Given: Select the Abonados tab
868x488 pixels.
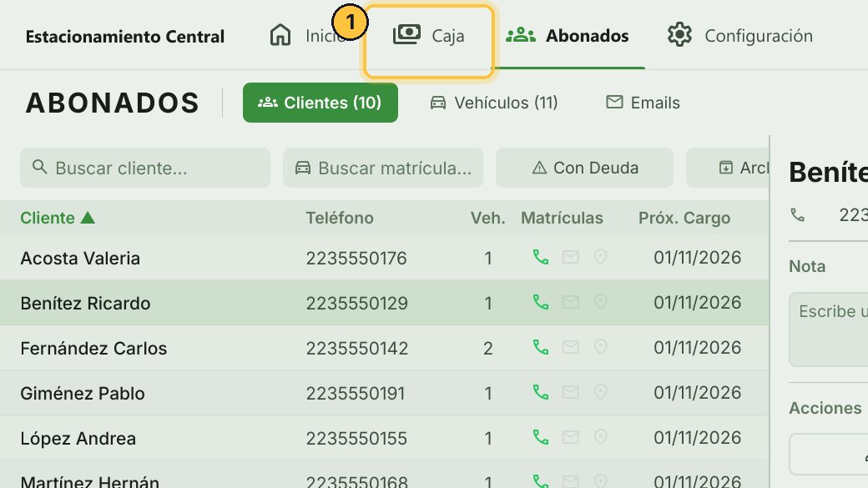Looking at the screenshot, I should tap(568, 36).
